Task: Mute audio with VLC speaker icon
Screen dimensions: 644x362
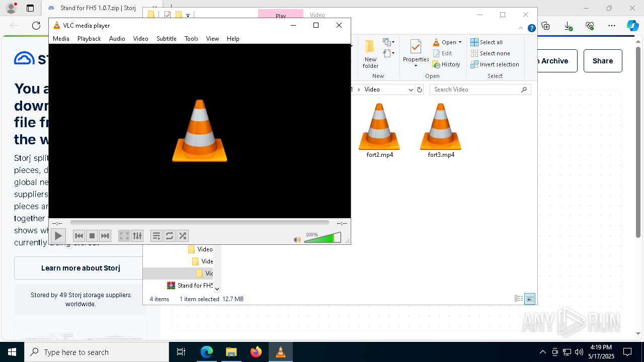Action: coord(297,239)
